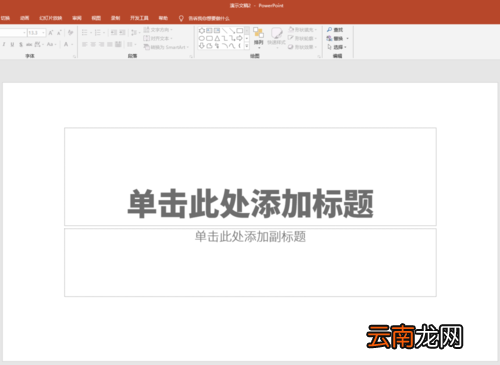The width and height of the screenshot is (500, 365).
Task: Toggle justify text alignment
Action: (110, 44)
